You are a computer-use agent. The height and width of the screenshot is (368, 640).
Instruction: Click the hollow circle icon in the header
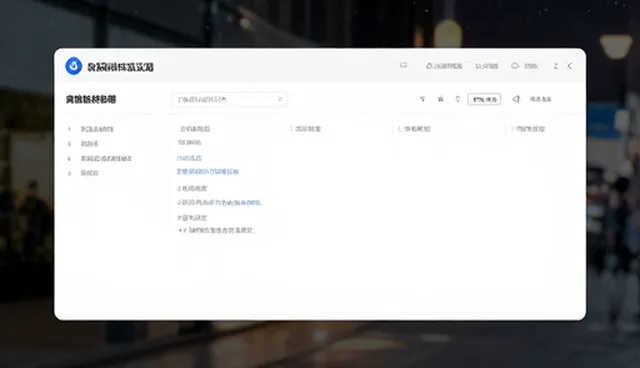[x=515, y=66]
